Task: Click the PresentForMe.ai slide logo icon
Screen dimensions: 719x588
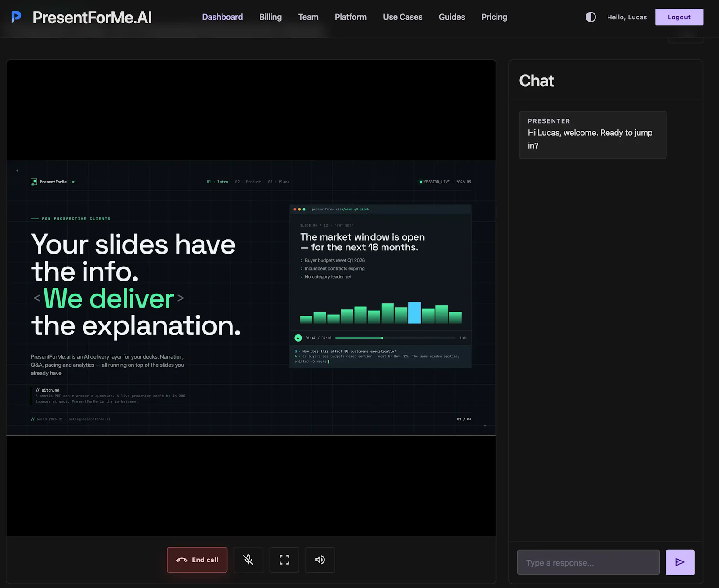Action: coord(34,182)
